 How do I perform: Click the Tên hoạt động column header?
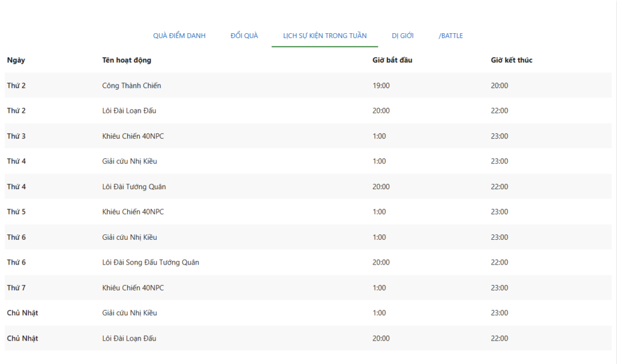pos(127,60)
